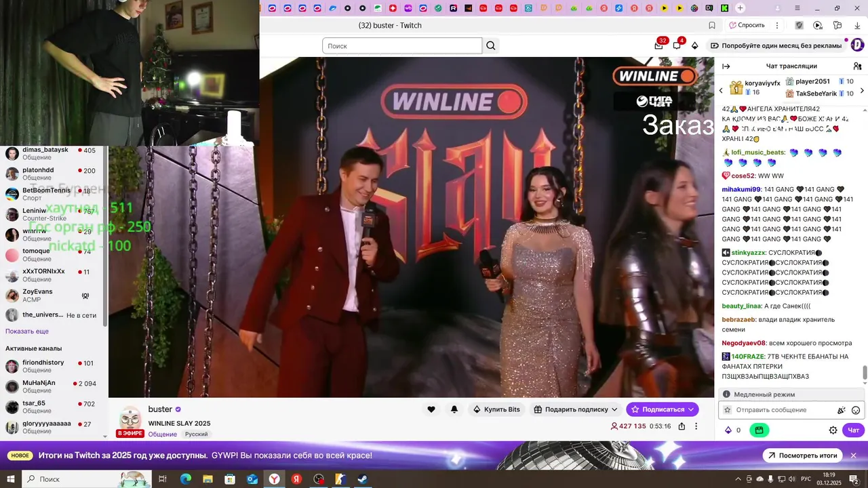Open whispers icon with 4 badge
Viewport: 868px width, 488px height.
pyautogui.click(x=677, y=45)
